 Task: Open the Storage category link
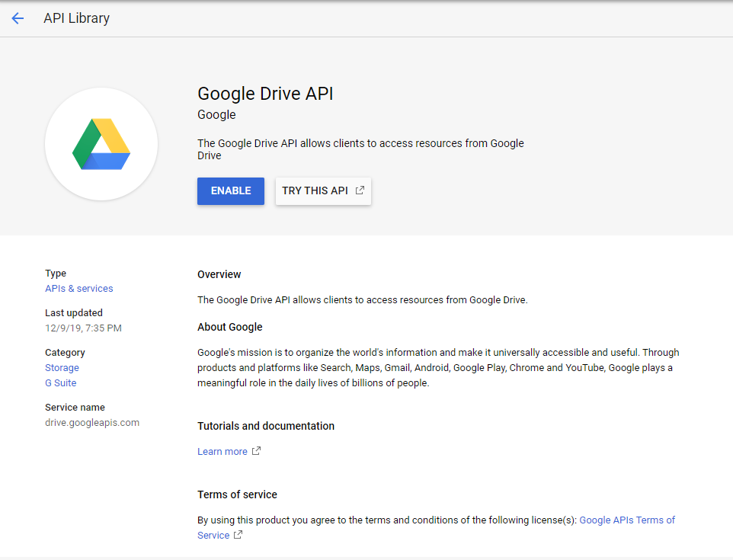(x=62, y=368)
